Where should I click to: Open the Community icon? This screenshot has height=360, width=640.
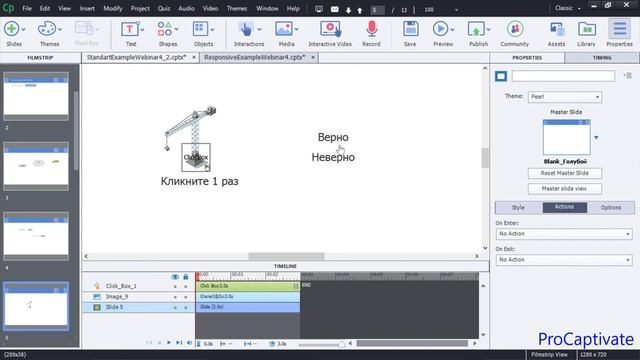click(515, 29)
